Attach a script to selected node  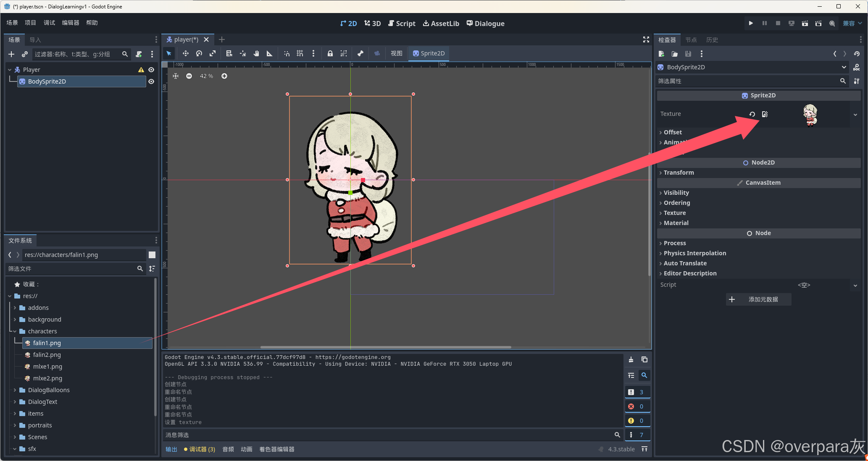pos(139,54)
